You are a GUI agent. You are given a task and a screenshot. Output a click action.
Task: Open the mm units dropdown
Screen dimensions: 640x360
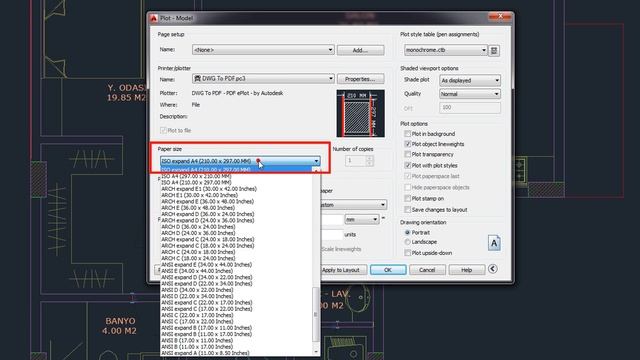362,220
